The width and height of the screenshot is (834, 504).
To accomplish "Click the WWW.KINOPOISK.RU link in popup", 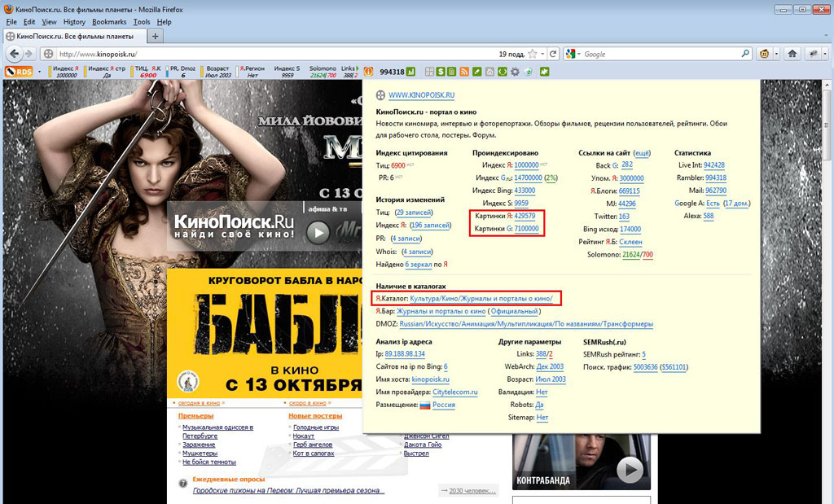I will pos(421,95).
